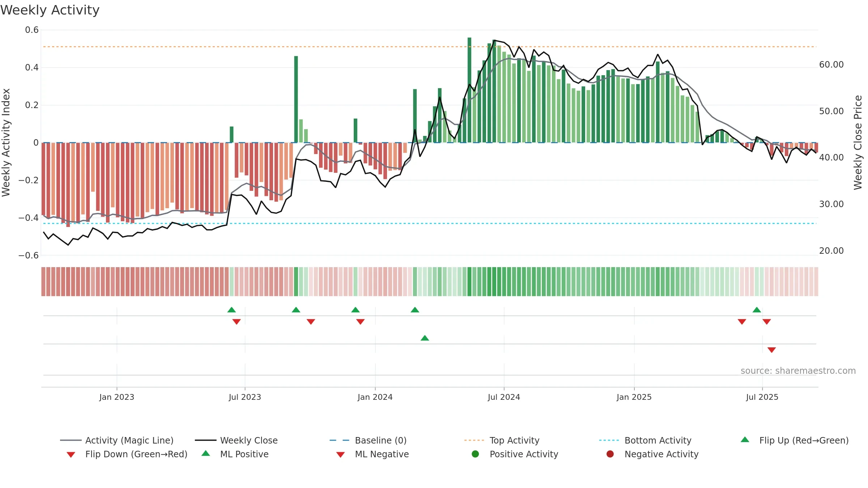Click the Flip Down triangle just before Jan 2024
Image resolution: width=868 pixels, height=488 pixels.
point(360,322)
